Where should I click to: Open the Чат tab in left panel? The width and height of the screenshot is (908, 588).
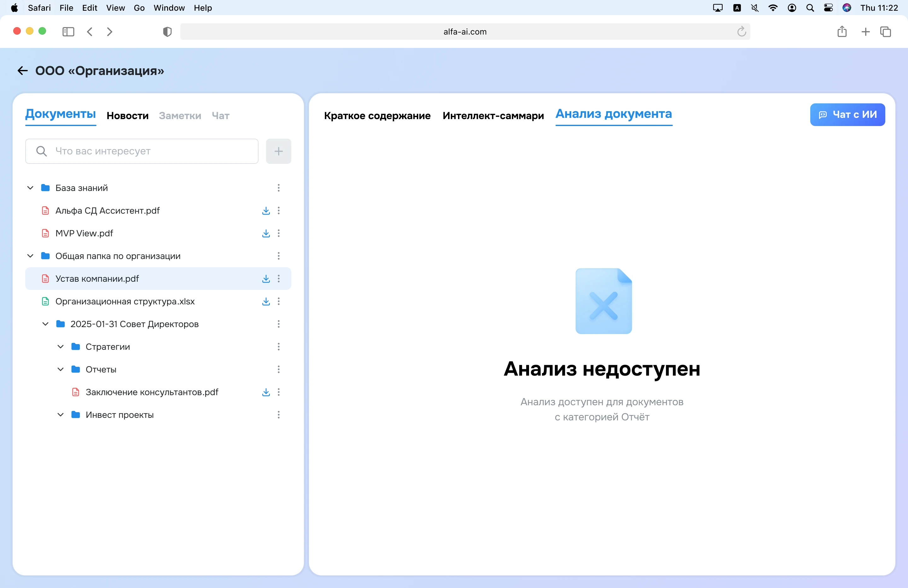click(220, 116)
